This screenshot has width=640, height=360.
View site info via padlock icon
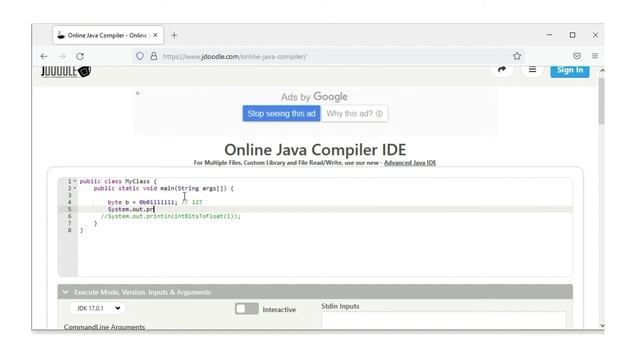154,56
